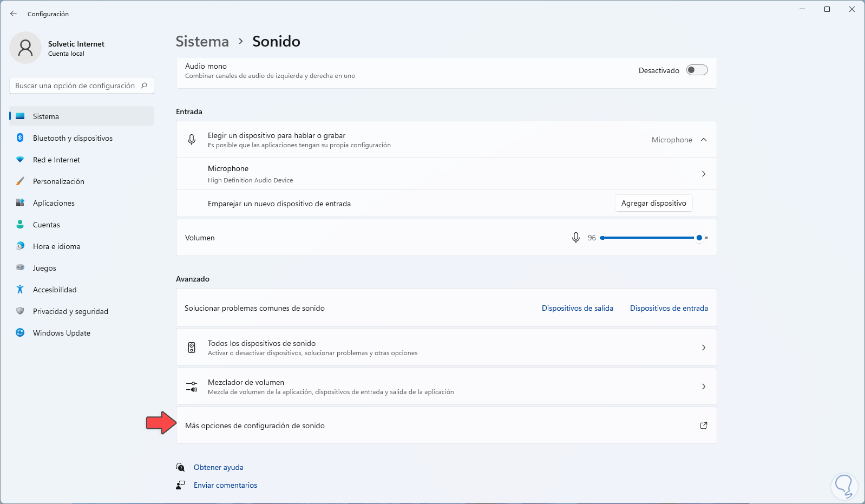Click the Bluetooth y dispositivos icon
Image resolution: width=865 pixels, height=504 pixels.
pyautogui.click(x=20, y=138)
